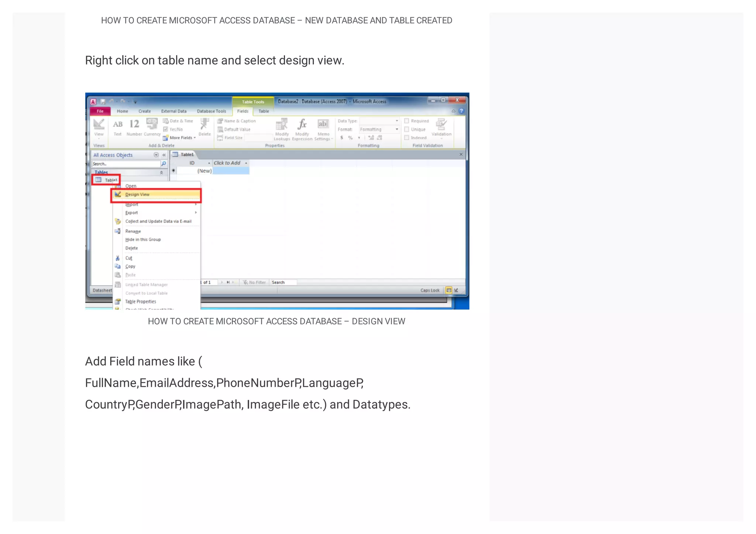Click the Yes/No field checkbox button
This screenshot has height=534, width=756.
coord(173,130)
